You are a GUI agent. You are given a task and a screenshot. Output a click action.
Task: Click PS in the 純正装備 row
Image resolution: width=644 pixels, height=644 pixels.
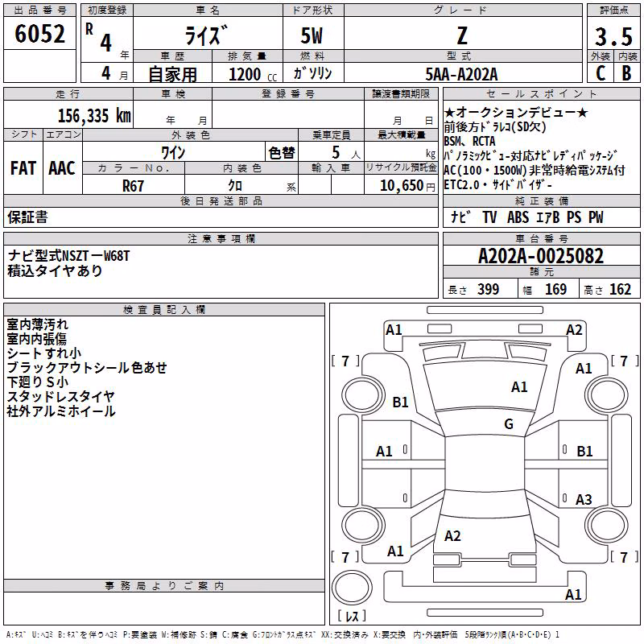point(574,217)
